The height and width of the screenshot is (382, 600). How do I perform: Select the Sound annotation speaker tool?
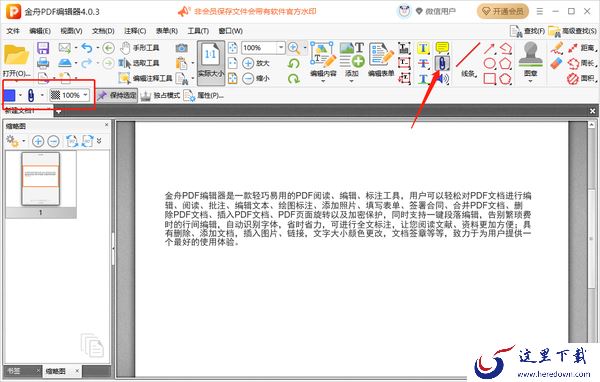pos(442,78)
